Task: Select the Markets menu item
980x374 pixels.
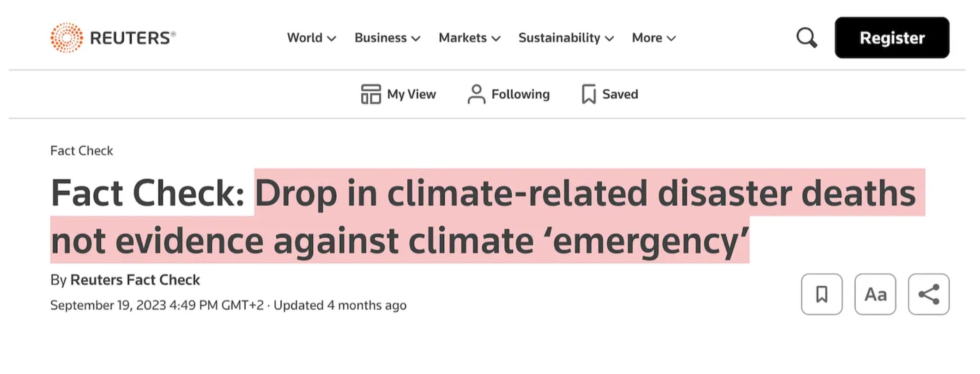Action: 462,37
